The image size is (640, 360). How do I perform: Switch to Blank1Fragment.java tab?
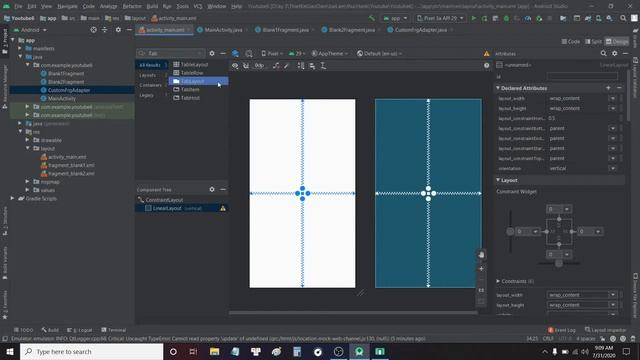(285, 30)
